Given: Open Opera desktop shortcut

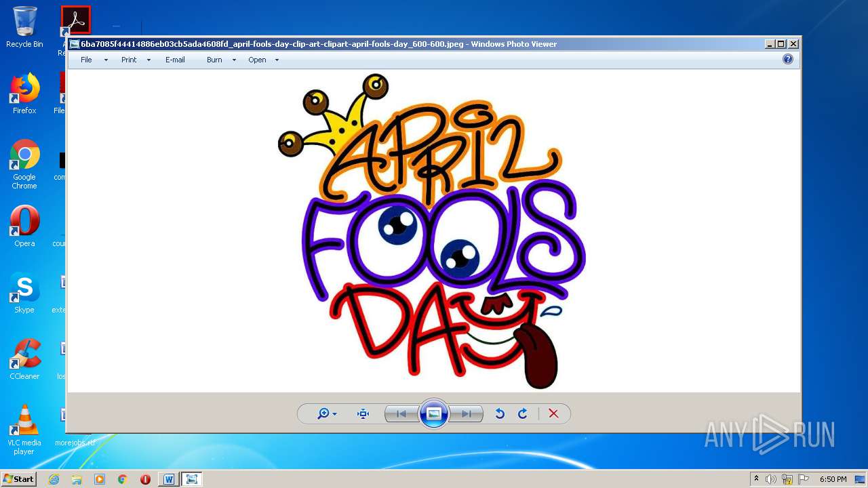Looking at the screenshot, I should pyautogui.click(x=24, y=226).
